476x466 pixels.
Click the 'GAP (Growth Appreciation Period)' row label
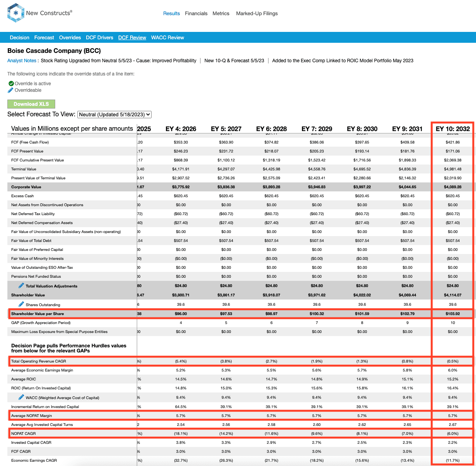(x=41, y=323)
